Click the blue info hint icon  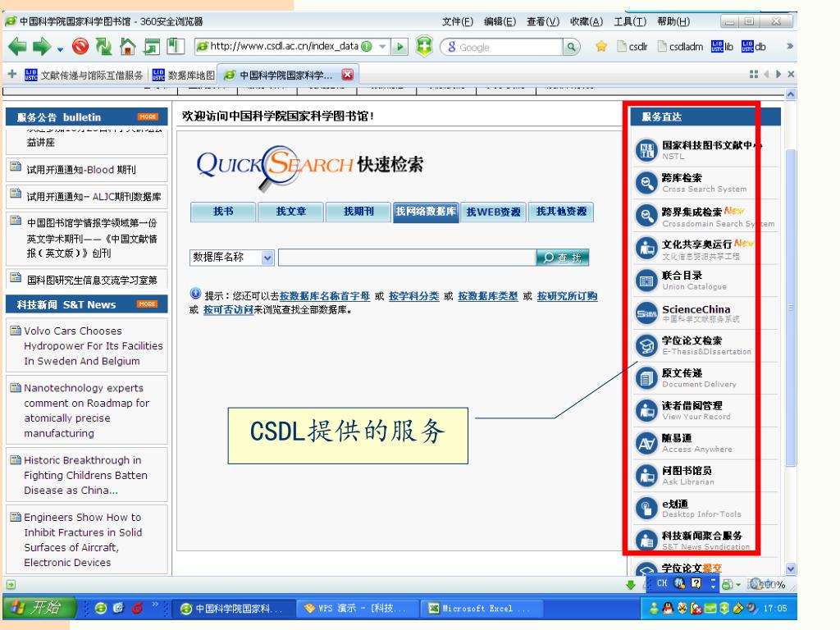195,293
